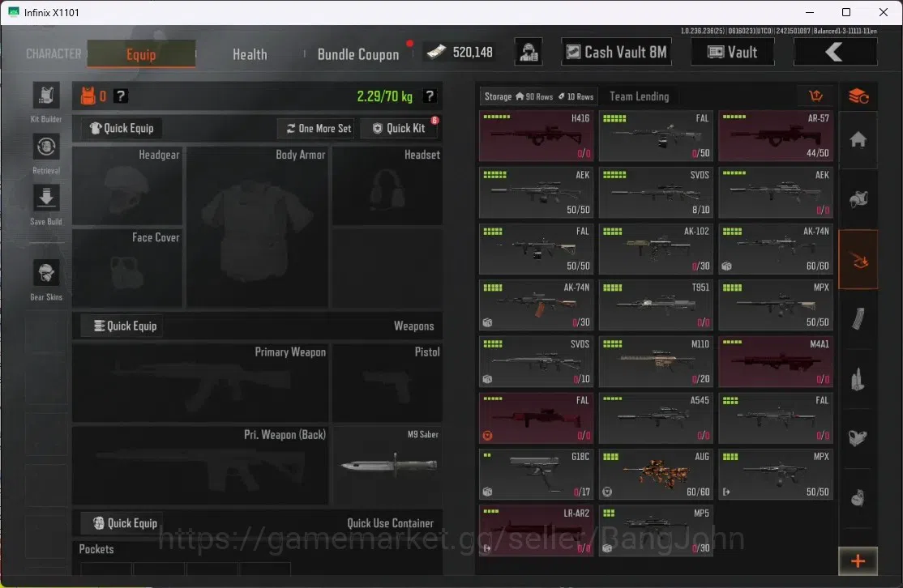Switch to the Equip tab
903x588 pixels.
pyautogui.click(x=141, y=54)
